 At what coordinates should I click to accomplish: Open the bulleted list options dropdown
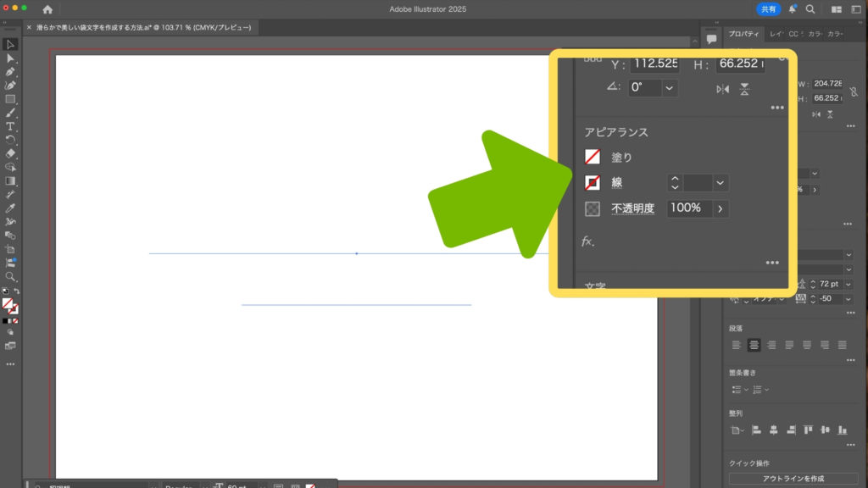click(746, 390)
